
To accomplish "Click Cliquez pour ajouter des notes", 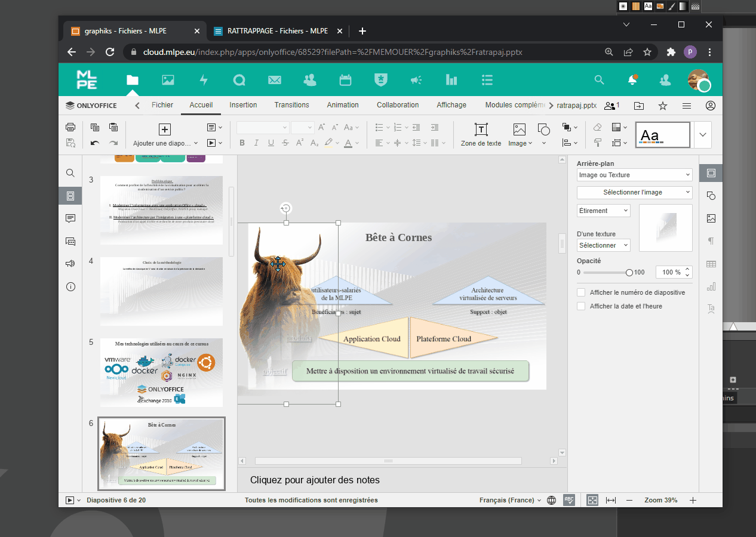I will pos(315,480).
